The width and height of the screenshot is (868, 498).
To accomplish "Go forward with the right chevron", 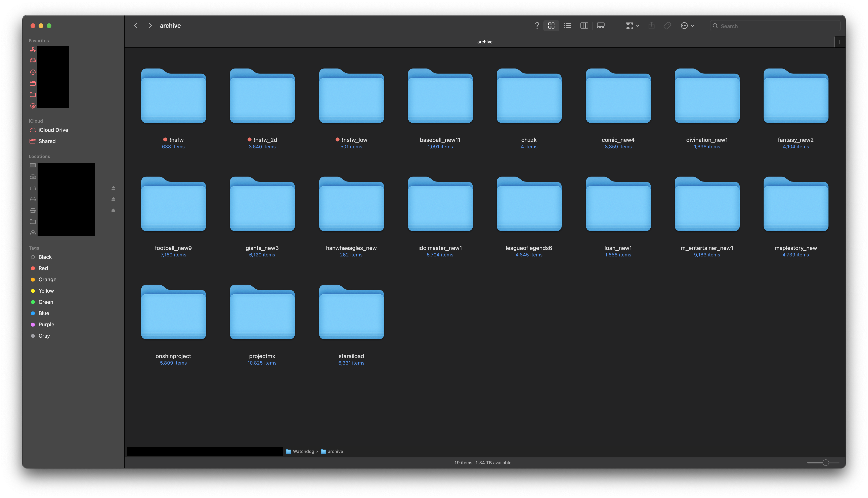I will coord(150,26).
